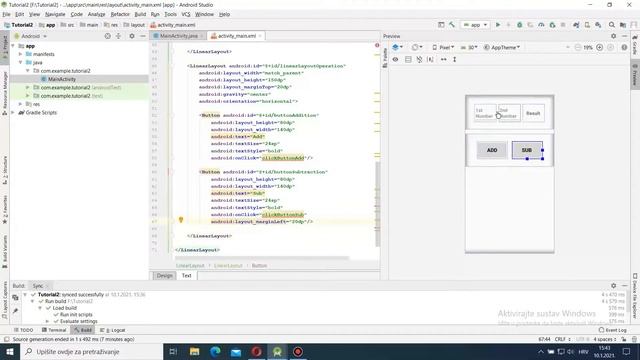
Task: Click the Debug app bug icon
Action: 520,25
